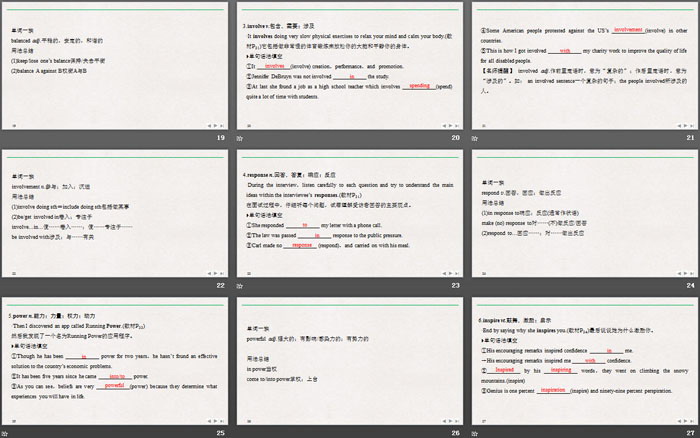This screenshot has width=700, height=438.
Task: Click slide number 21 label
Action: point(691,138)
